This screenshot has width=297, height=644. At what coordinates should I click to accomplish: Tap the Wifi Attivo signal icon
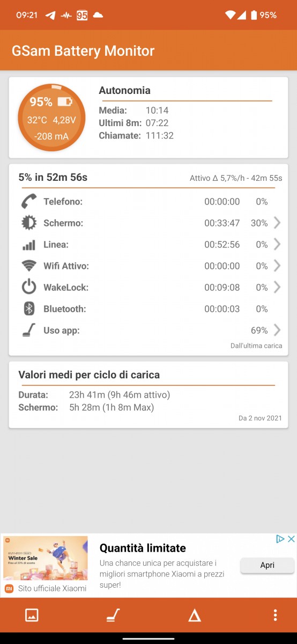29,266
